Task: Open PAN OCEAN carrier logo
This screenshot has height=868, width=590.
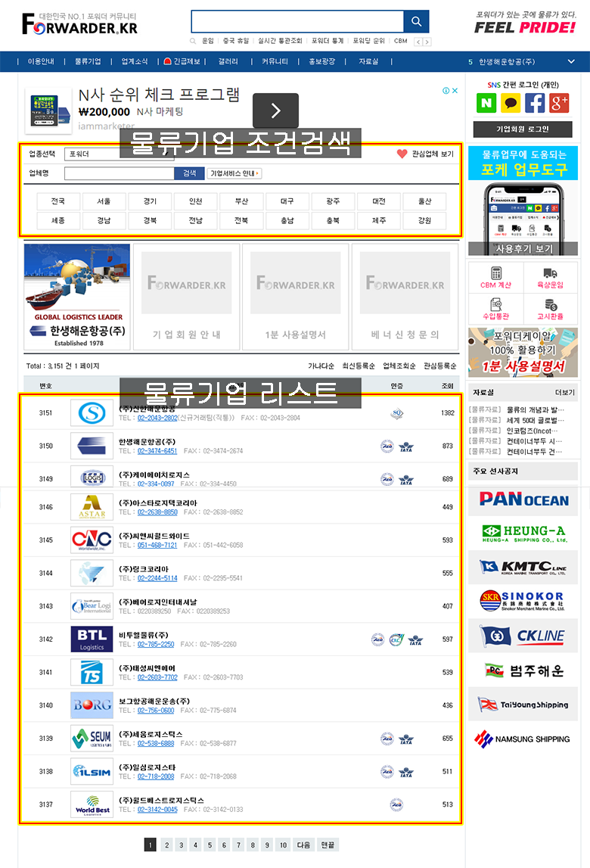Action: pos(523,499)
